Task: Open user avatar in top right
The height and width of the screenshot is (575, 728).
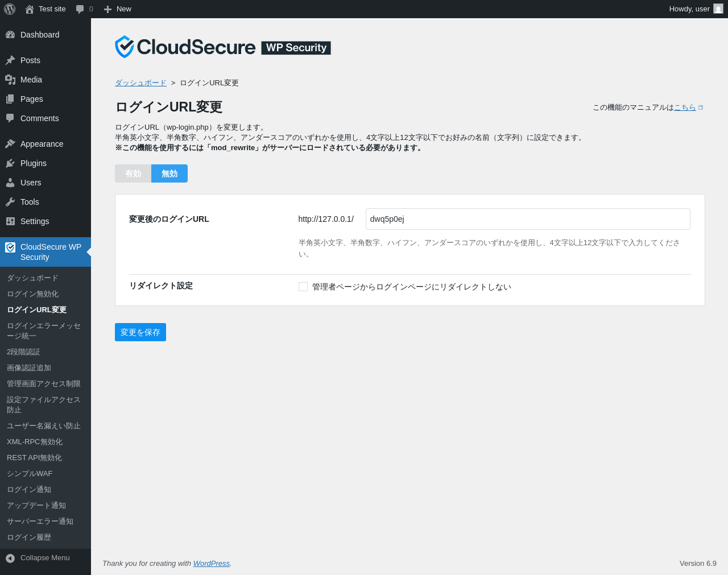Action: (718, 9)
